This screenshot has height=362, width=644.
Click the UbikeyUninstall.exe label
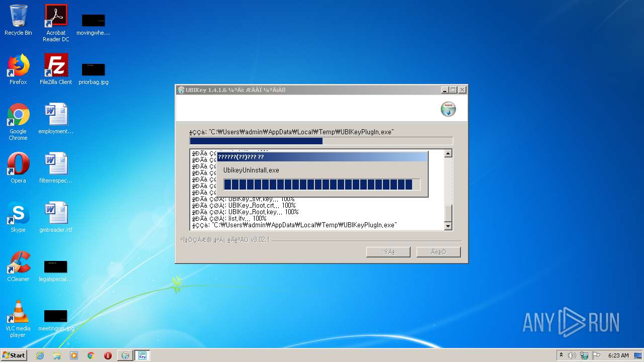pyautogui.click(x=251, y=170)
